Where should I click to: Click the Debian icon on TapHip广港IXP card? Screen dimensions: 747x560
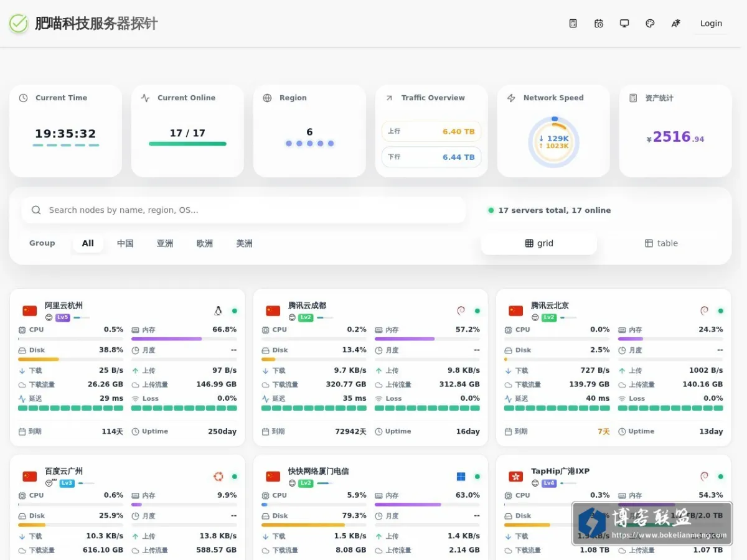(x=704, y=477)
